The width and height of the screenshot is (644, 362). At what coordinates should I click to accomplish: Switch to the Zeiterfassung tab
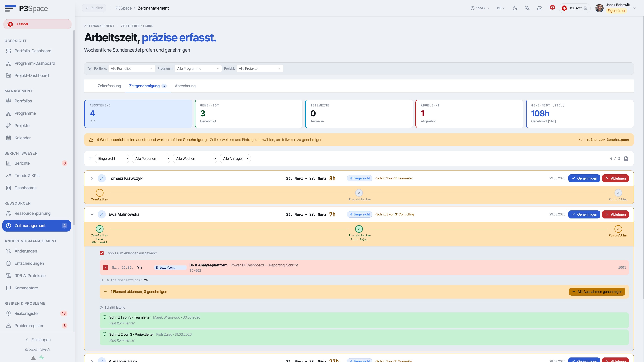pos(109,86)
